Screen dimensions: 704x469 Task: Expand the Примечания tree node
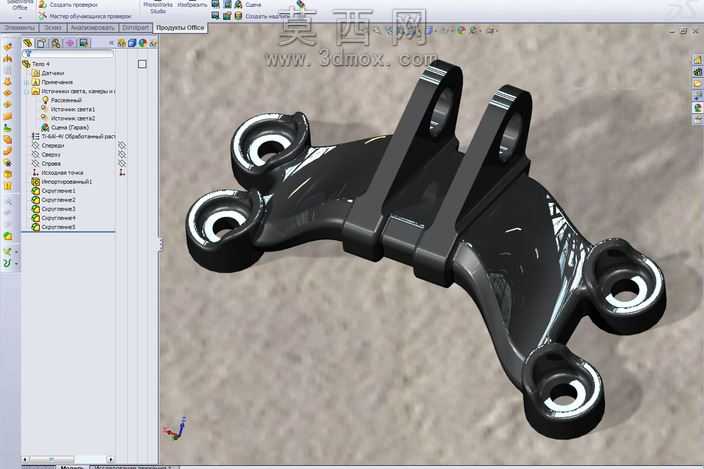26,82
